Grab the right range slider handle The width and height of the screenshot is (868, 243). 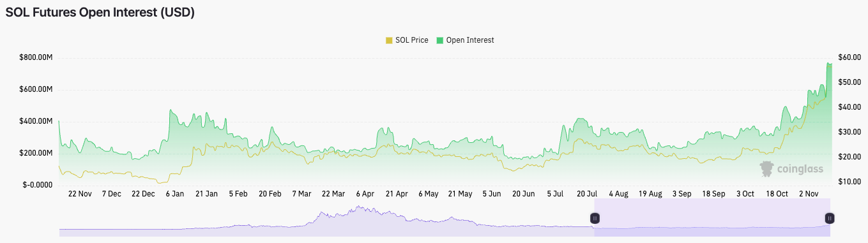[830, 218]
